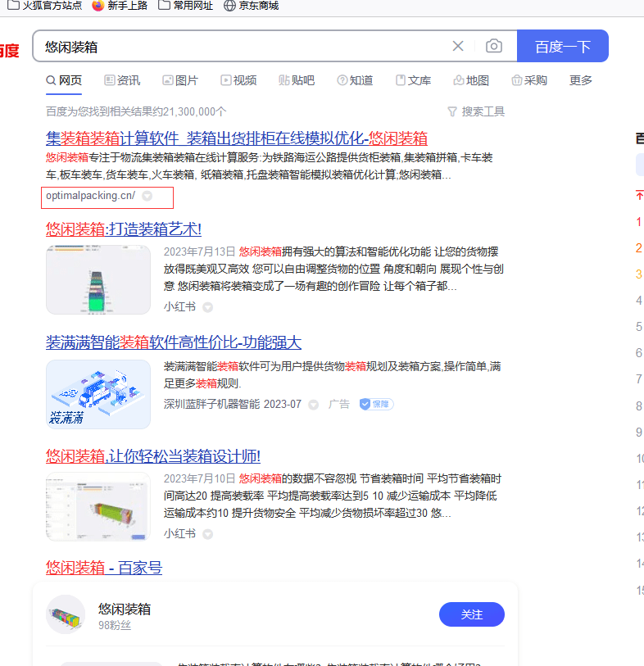Open 搜索工具 filter options
Image resolution: width=644 pixels, height=666 pixels.
coord(476,111)
